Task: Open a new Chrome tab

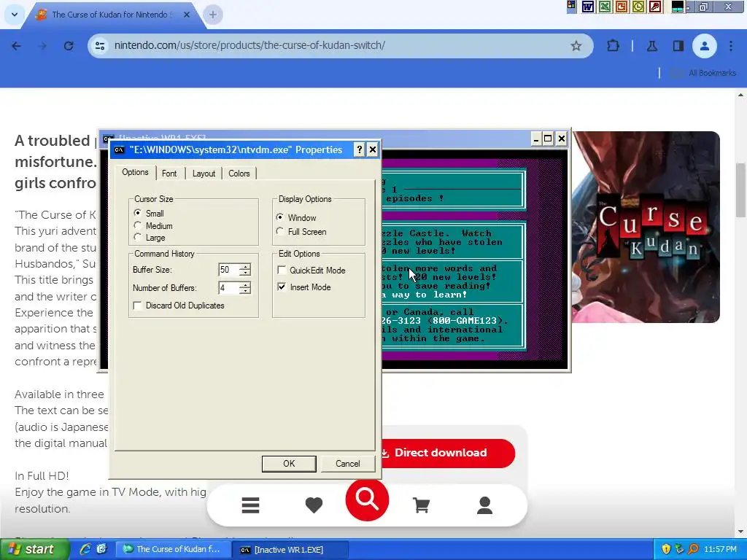Action: pyautogui.click(x=213, y=15)
